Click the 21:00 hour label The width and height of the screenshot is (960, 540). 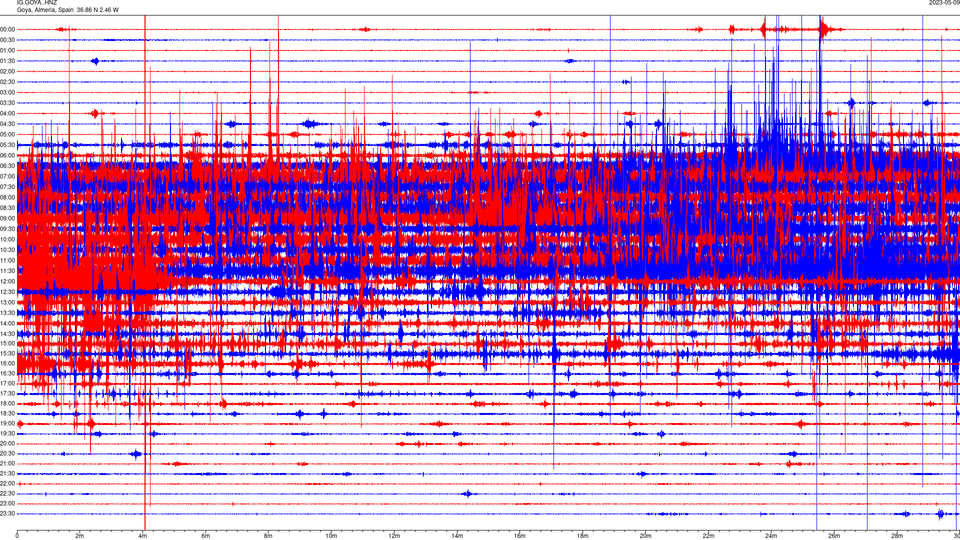tap(8, 463)
